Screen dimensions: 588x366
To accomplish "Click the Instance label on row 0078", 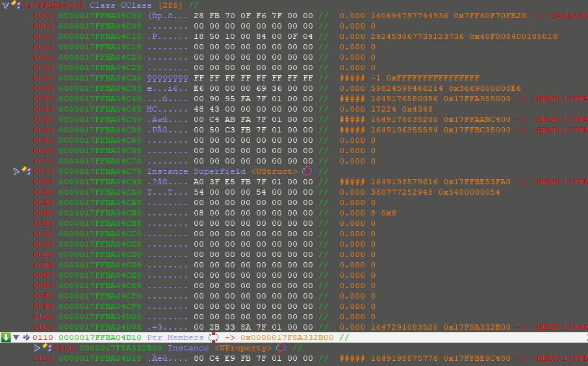I will (x=168, y=171).
